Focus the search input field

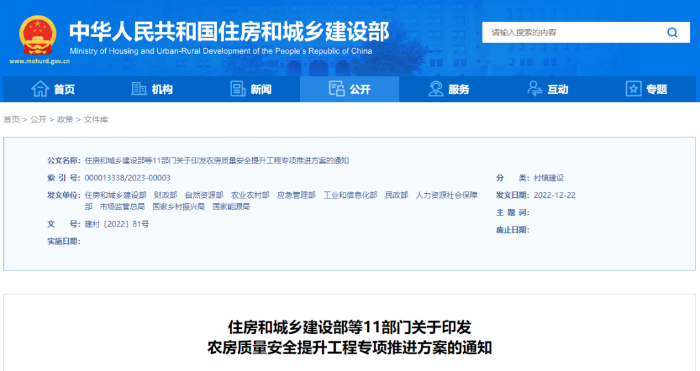point(574,33)
